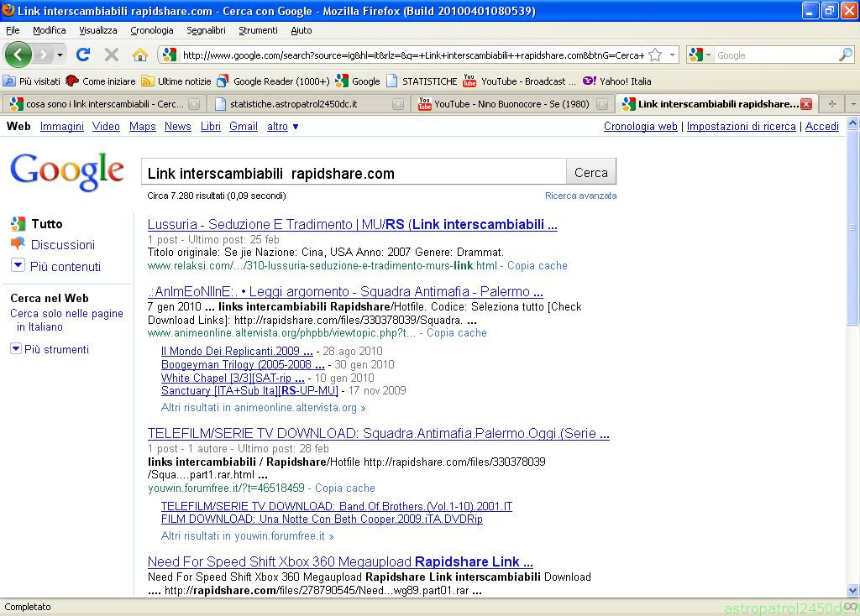This screenshot has width=860, height=616.
Task: Click the Accedi sign-in link
Action: tap(821, 127)
